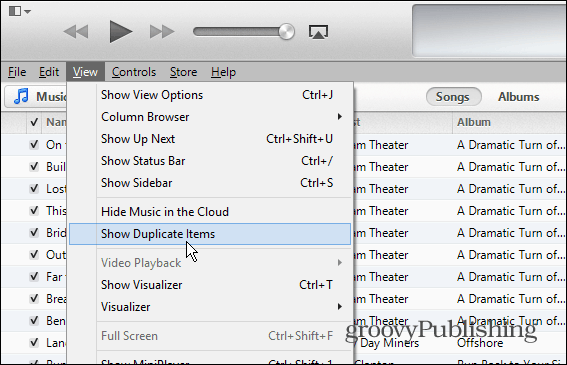567x365 pixels.
Task: Switch to the Songs view
Action: coord(453,97)
